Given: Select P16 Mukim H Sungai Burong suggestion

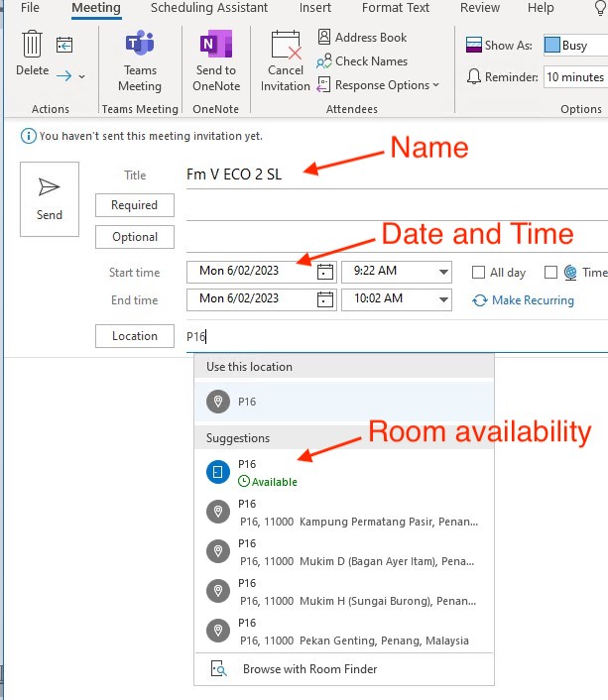Looking at the screenshot, I should point(344,592).
